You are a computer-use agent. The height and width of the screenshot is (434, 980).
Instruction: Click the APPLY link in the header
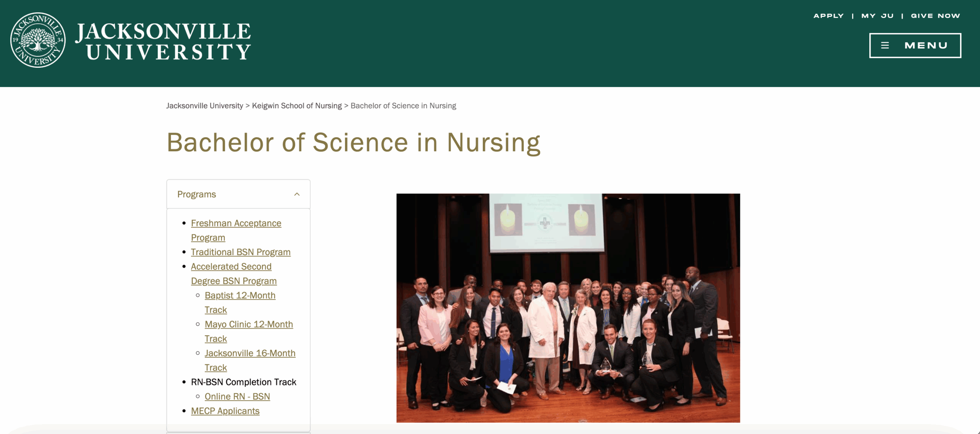(x=828, y=16)
